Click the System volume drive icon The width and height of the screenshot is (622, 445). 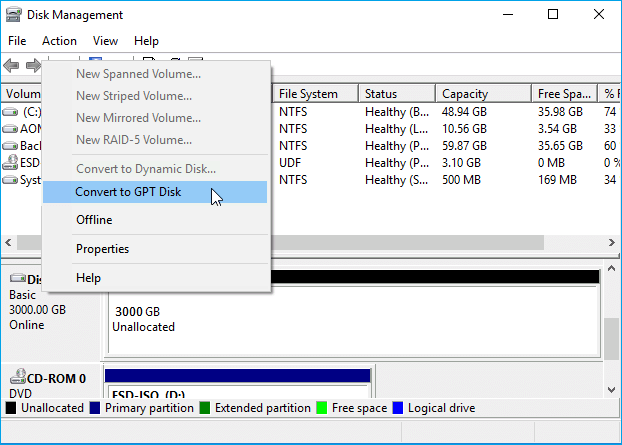(x=11, y=180)
